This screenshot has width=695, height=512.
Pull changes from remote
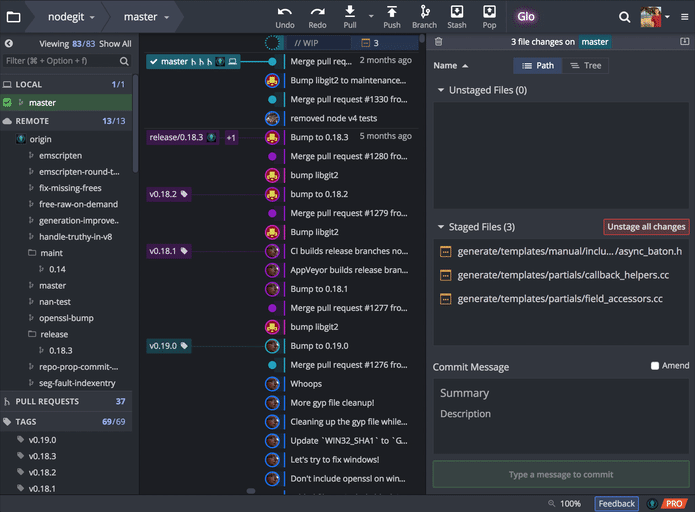tap(350, 17)
